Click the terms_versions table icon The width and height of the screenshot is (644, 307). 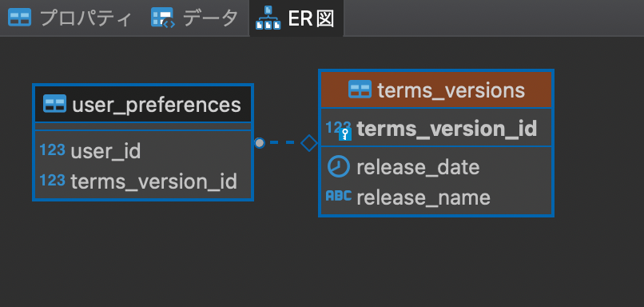(360, 90)
